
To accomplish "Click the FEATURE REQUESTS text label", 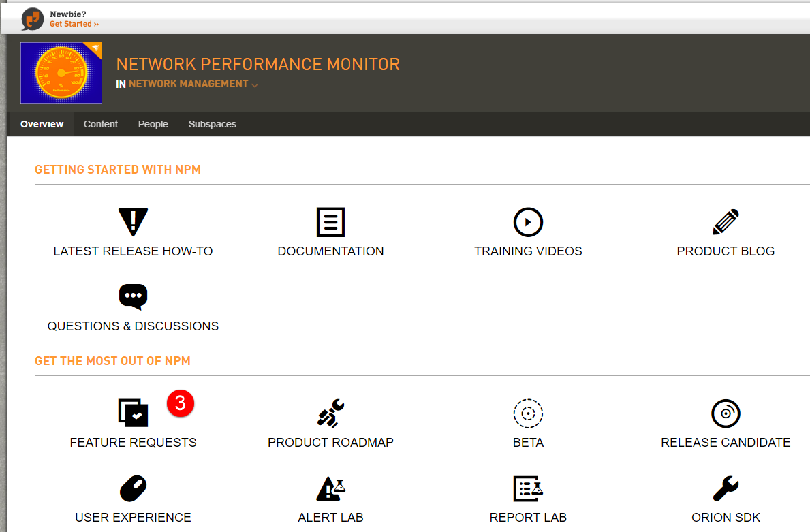I will pyautogui.click(x=134, y=443).
